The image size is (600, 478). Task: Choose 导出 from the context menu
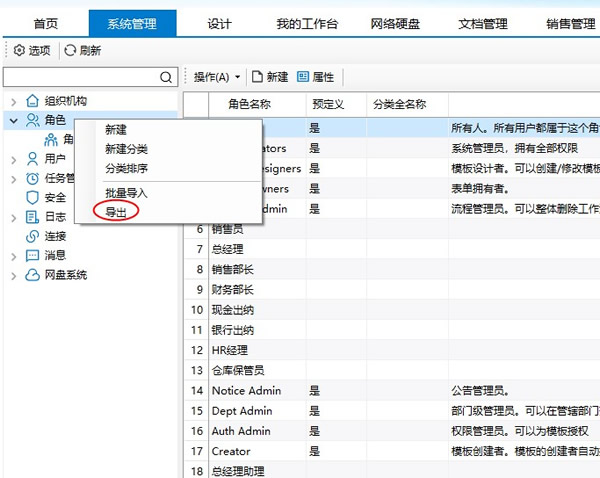click(x=116, y=211)
